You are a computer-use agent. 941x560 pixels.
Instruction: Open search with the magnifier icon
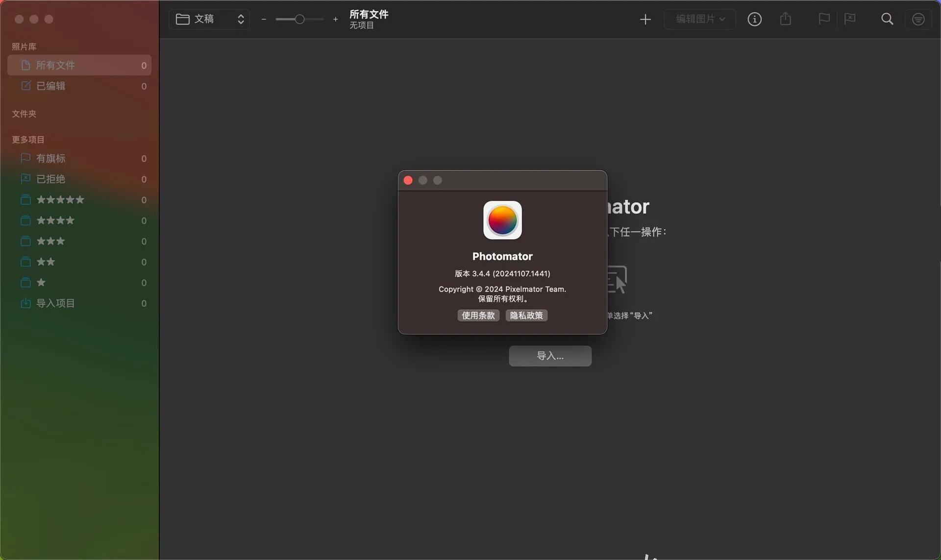[887, 19]
